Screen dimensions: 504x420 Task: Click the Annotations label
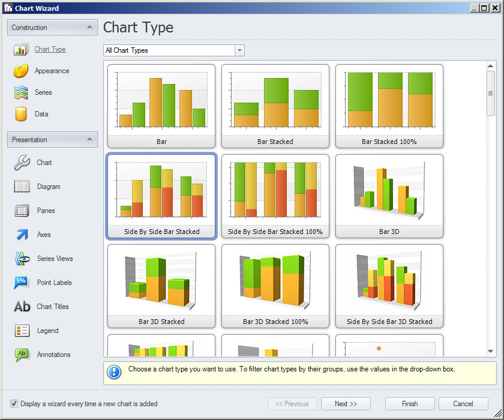point(54,355)
